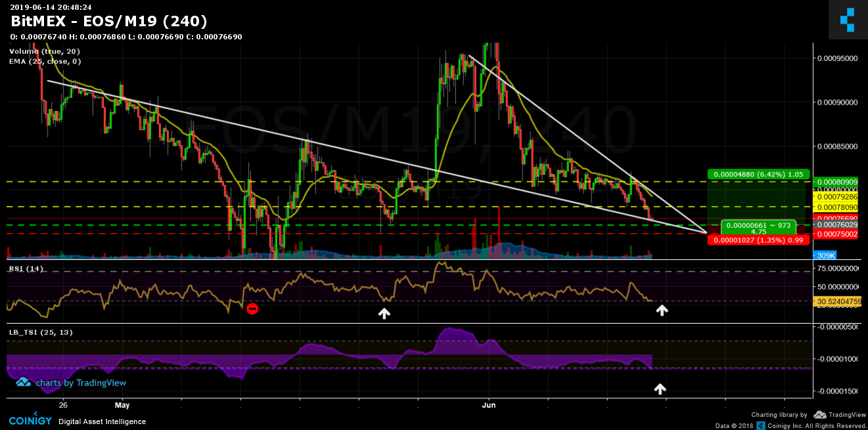Click 'Digital Asset Intelligence' tagline
This screenshot has height=430, width=868.
click(x=103, y=421)
